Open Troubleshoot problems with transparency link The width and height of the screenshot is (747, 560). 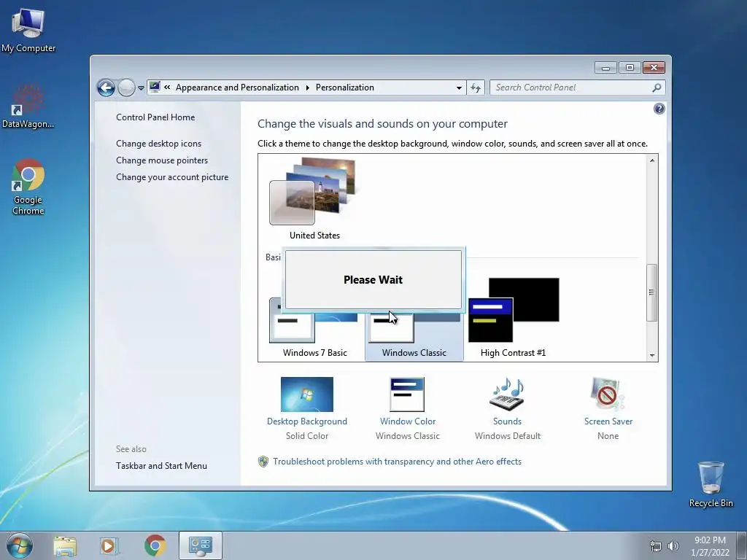point(397,462)
